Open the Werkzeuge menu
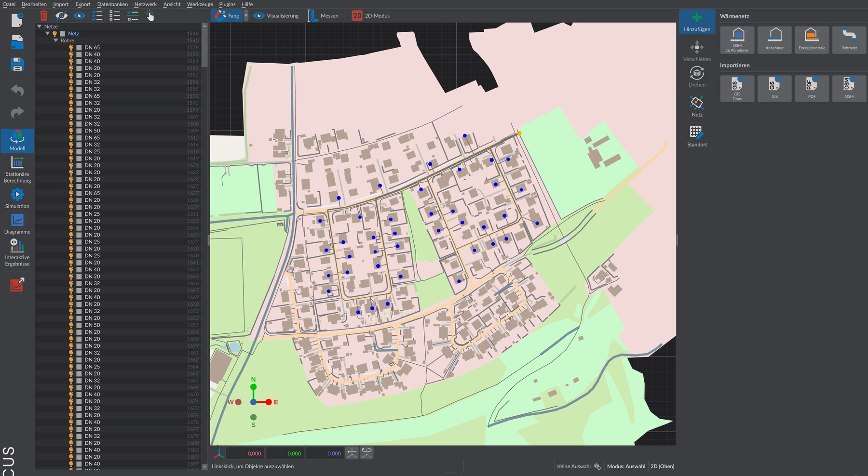 (200, 4)
